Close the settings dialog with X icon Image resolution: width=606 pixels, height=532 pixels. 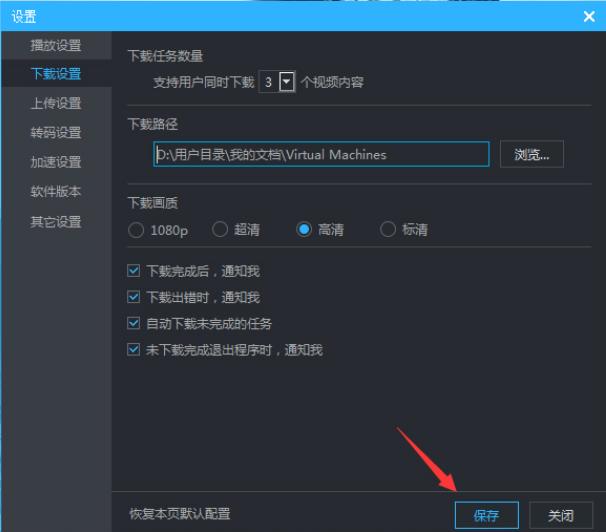click(588, 16)
